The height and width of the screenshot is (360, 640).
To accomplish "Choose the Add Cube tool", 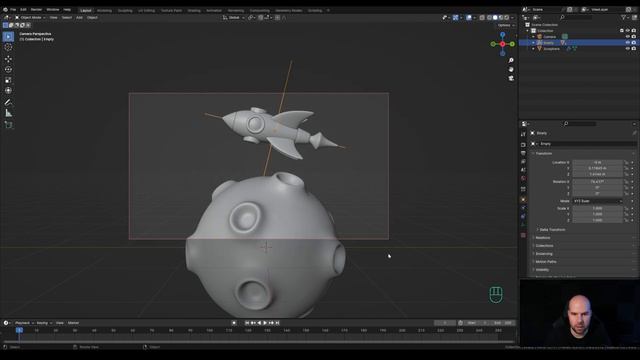I will tap(8, 125).
